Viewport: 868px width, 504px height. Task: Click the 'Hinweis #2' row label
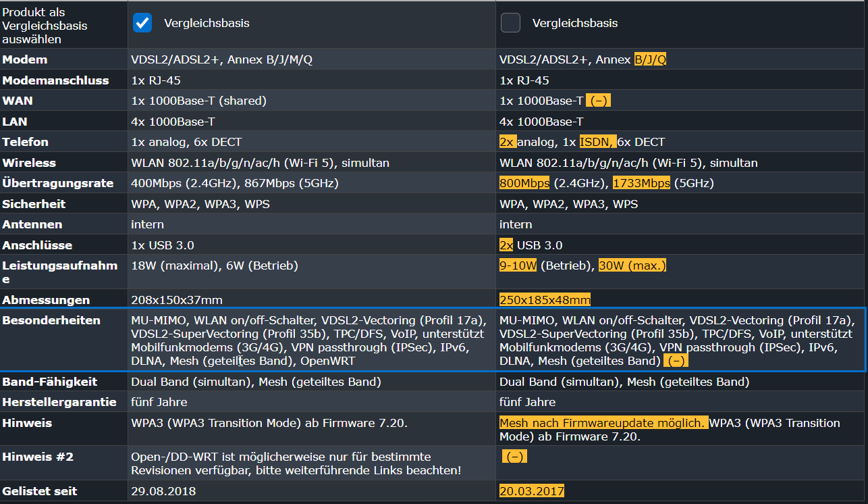click(x=38, y=457)
